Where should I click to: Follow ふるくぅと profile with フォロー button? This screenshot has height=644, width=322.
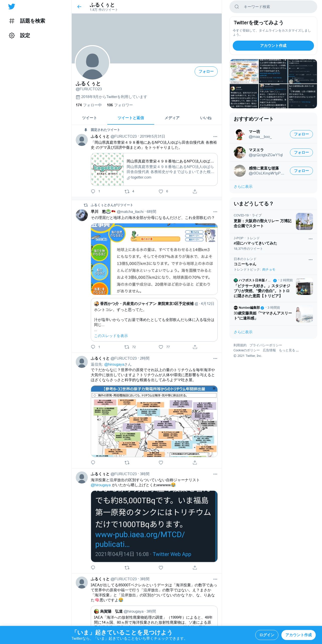[x=206, y=71]
